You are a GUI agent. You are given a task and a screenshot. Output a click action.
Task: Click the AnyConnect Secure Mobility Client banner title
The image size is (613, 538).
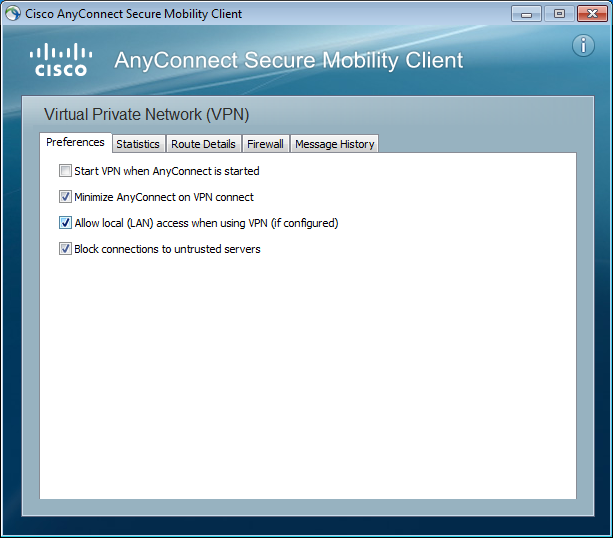(x=289, y=60)
